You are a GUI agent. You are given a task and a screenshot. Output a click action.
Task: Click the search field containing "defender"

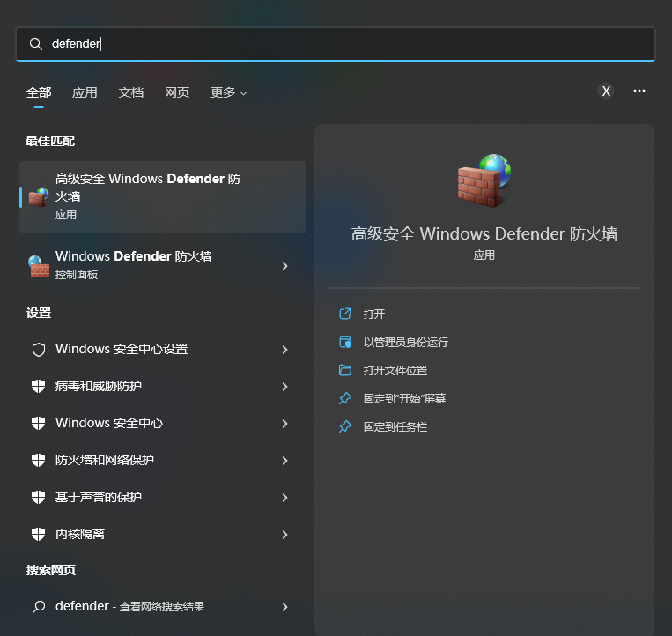[336, 44]
